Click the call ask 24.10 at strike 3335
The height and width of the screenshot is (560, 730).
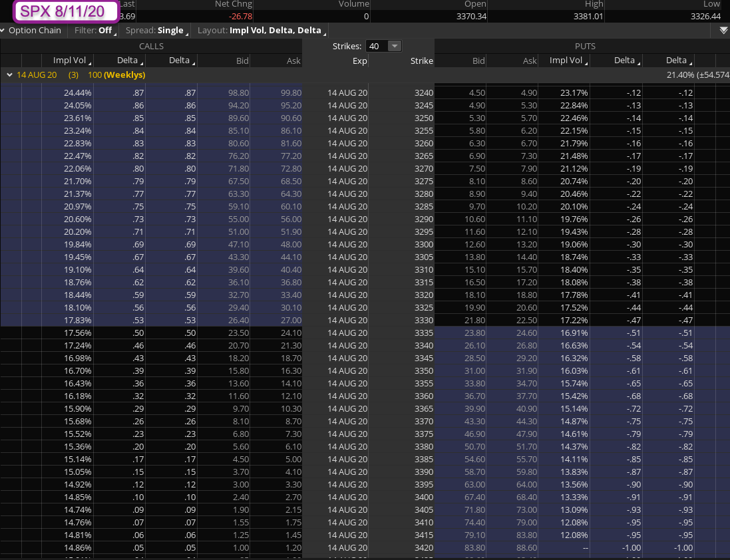289,333
